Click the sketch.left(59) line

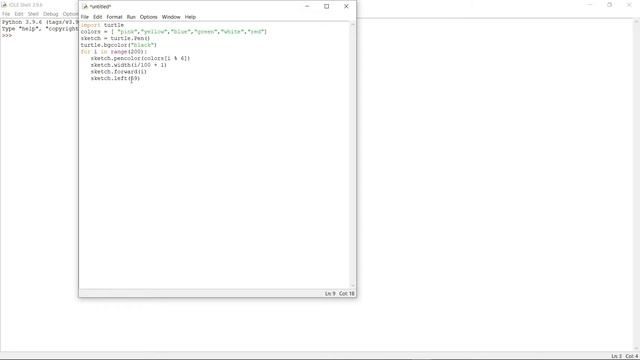(x=115, y=78)
